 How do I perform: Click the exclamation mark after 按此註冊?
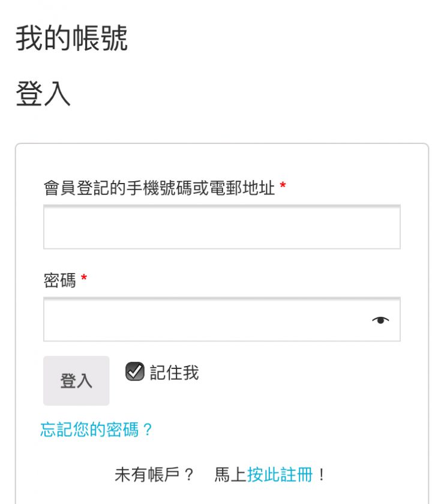point(321,475)
